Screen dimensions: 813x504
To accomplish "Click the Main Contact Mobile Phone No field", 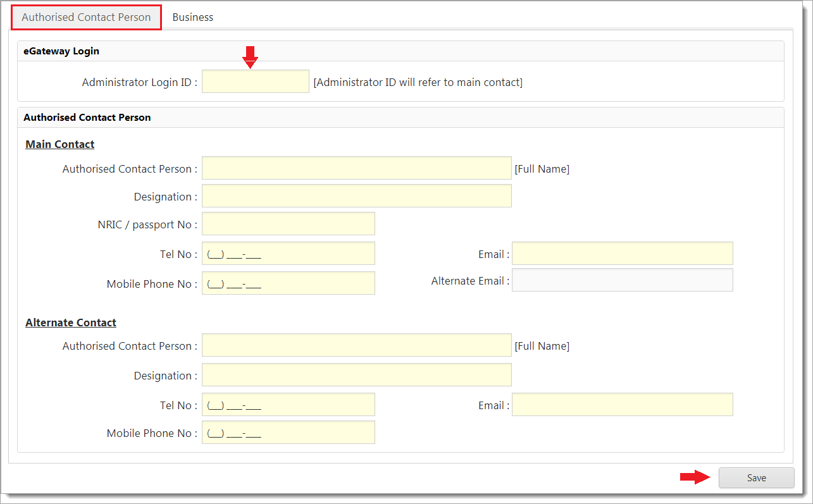I will point(288,283).
